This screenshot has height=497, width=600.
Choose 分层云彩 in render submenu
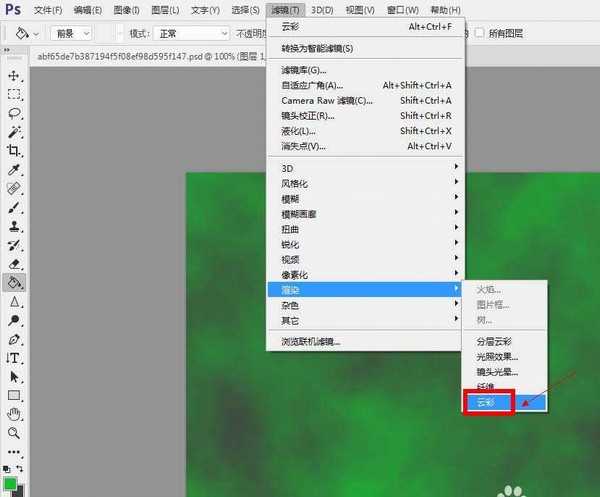pyautogui.click(x=505, y=341)
